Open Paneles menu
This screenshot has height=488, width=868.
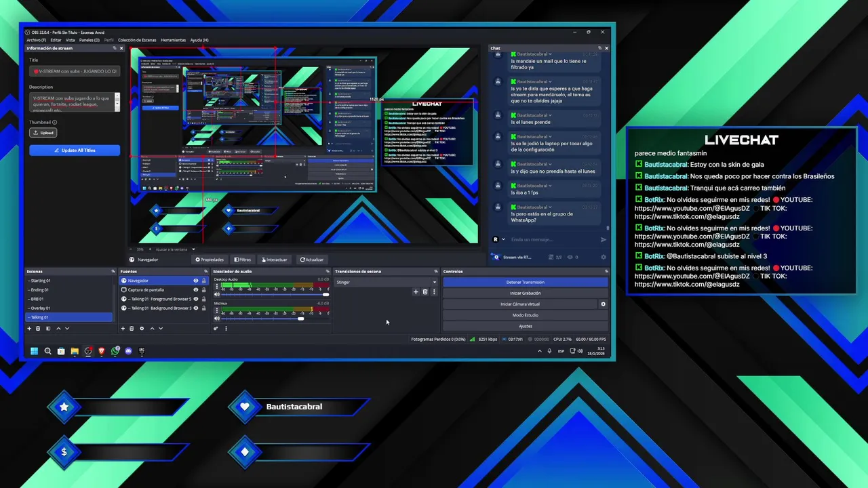tap(89, 40)
